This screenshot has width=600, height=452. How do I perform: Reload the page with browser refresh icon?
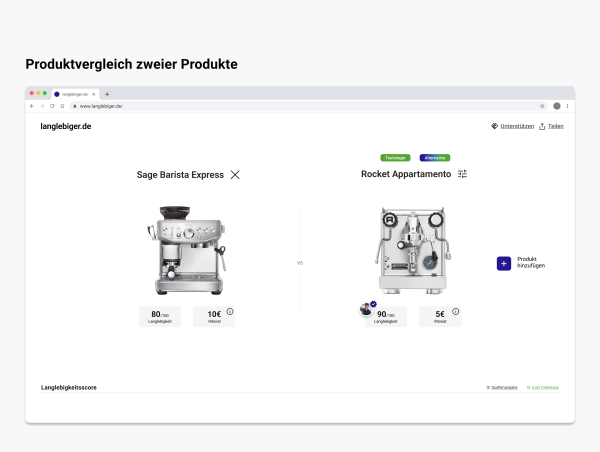(x=52, y=105)
